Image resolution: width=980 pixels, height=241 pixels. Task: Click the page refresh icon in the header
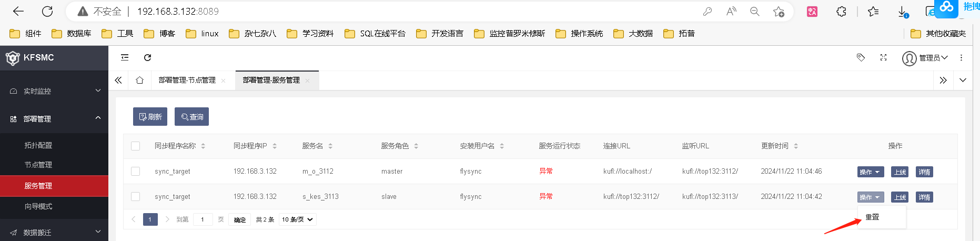148,57
